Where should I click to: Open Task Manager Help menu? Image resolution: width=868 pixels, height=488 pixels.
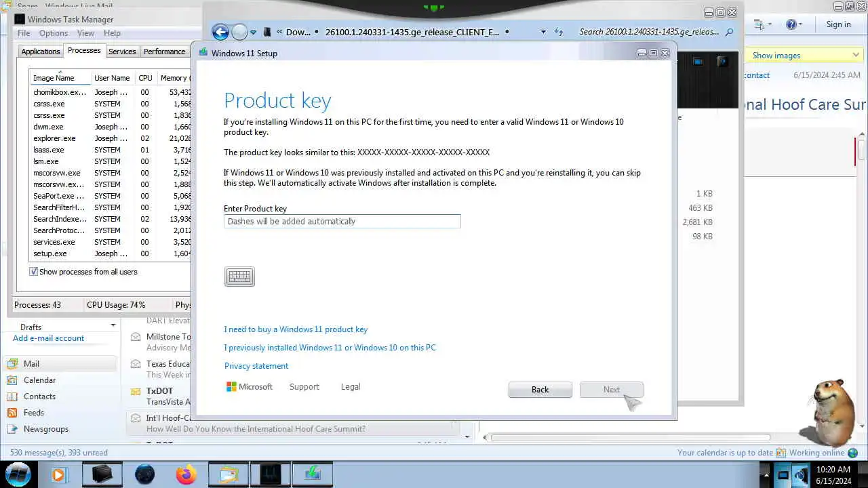pos(112,33)
